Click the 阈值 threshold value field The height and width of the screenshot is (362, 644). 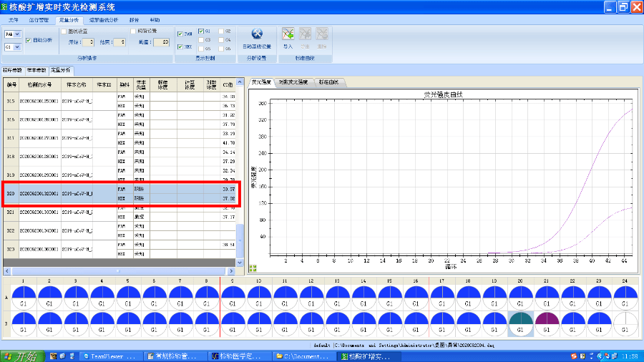click(x=161, y=42)
